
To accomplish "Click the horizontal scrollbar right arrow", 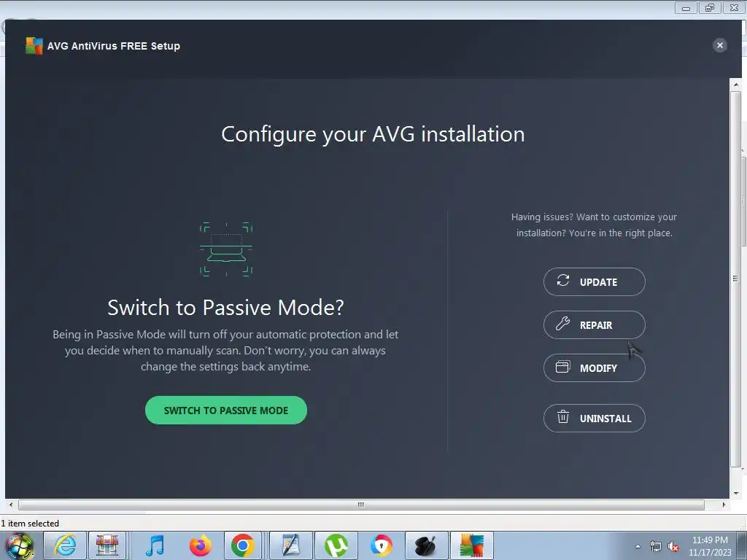I will point(724,505).
